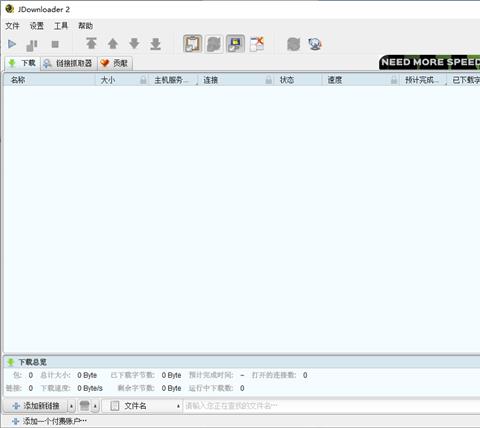Click the 添加新链接 button
480x428 pixels.
coord(35,406)
